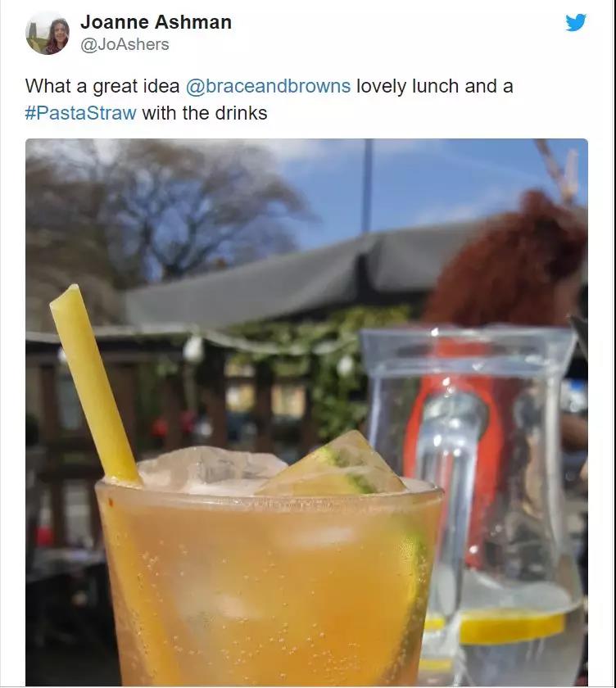This screenshot has width=616, height=688.
Task: Follow the #PastaStraw hashtag link
Action: click(81, 113)
